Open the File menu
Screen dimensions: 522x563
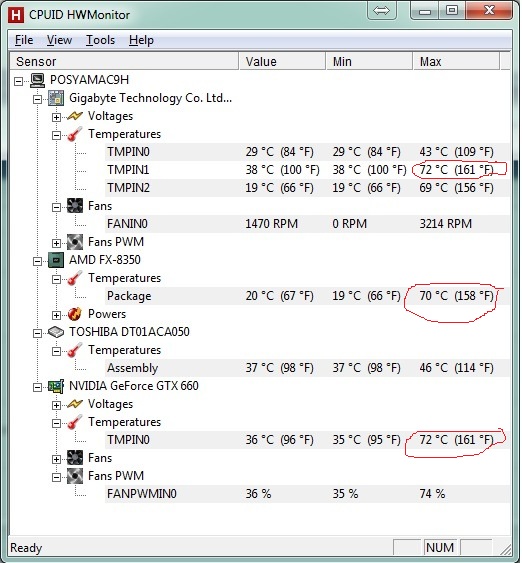click(24, 40)
